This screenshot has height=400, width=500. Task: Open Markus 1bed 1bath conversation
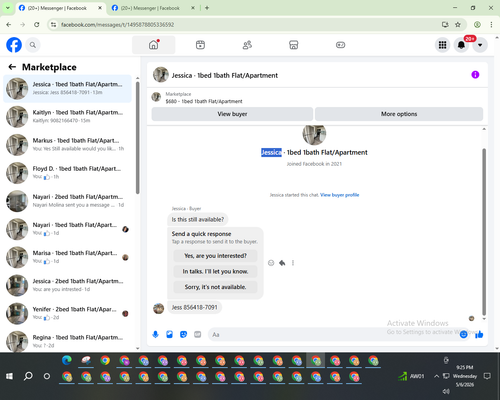pos(67,145)
